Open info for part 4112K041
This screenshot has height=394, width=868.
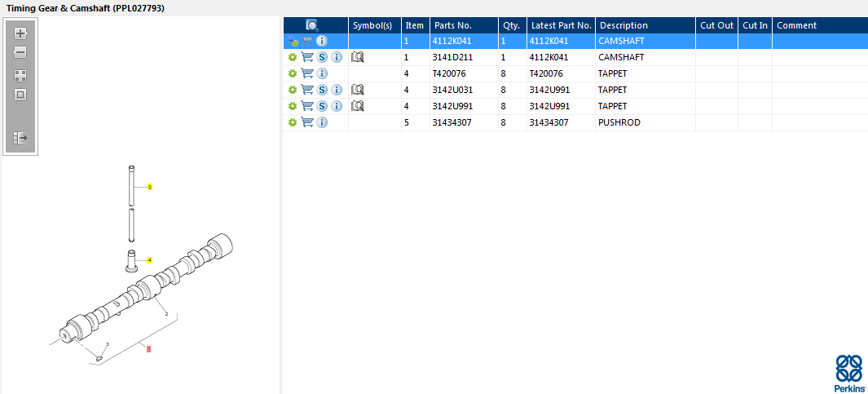pos(322,41)
